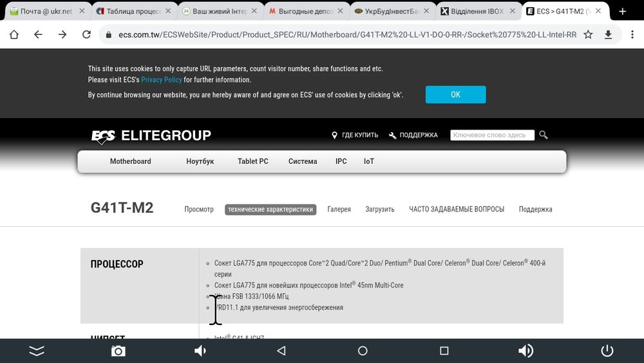Click the G41T-M2 product title
The image size is (644, 363).
[x=122, y=208]
